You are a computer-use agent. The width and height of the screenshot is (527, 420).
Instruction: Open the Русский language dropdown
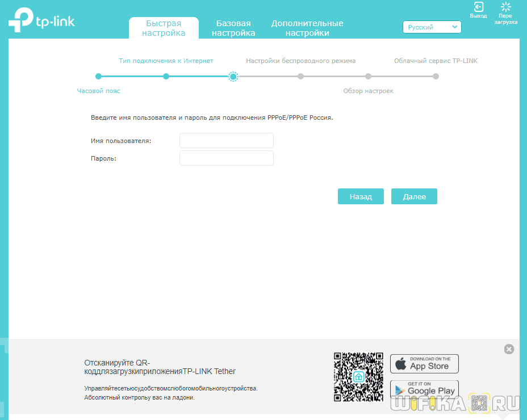click(x=432, y=27)
